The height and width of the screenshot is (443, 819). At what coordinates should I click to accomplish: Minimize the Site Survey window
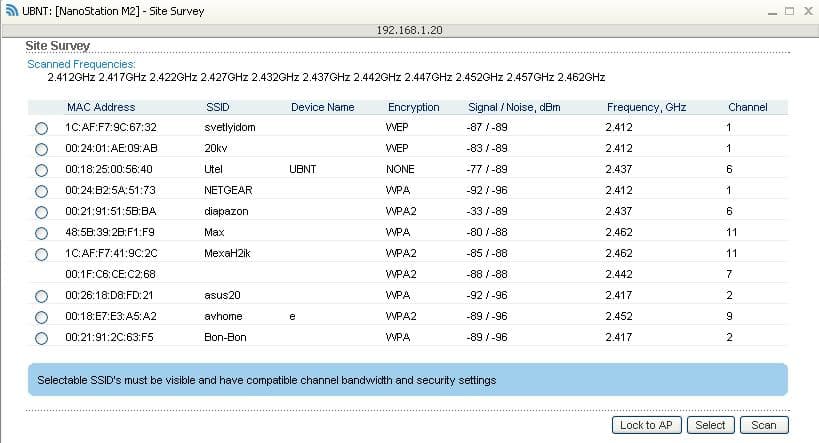point(773,11)
